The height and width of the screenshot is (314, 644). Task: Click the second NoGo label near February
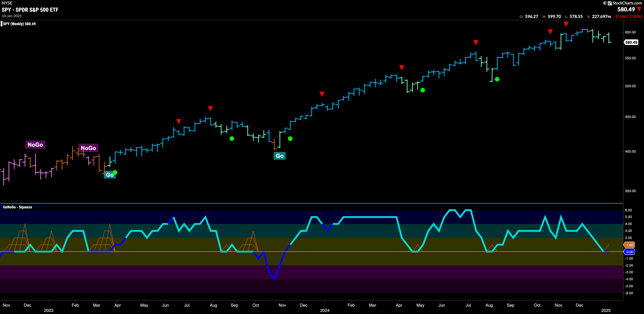click(x=88, y=148)
